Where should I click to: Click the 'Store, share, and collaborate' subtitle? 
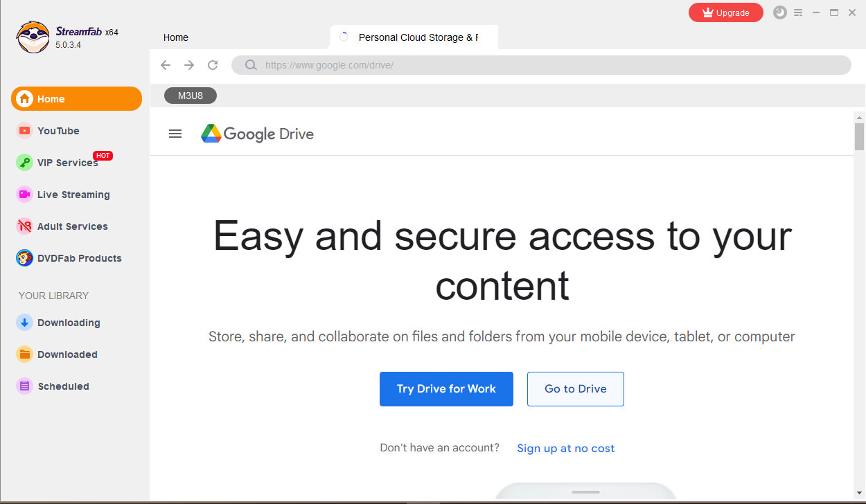point(502,337)
